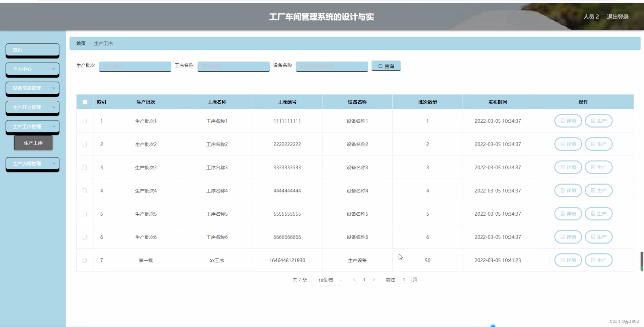644x327 pixels.
Task: Click 退出登录 to log out
Action: pos(618,17)
